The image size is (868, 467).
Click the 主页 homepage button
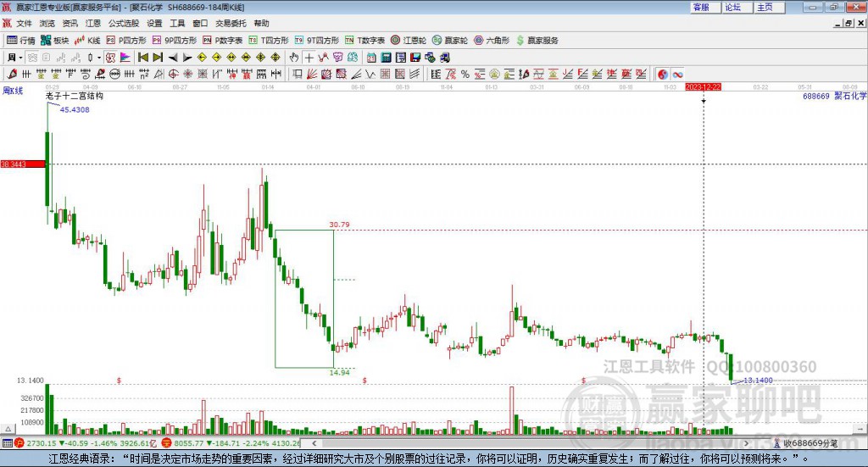coord(770,7)
